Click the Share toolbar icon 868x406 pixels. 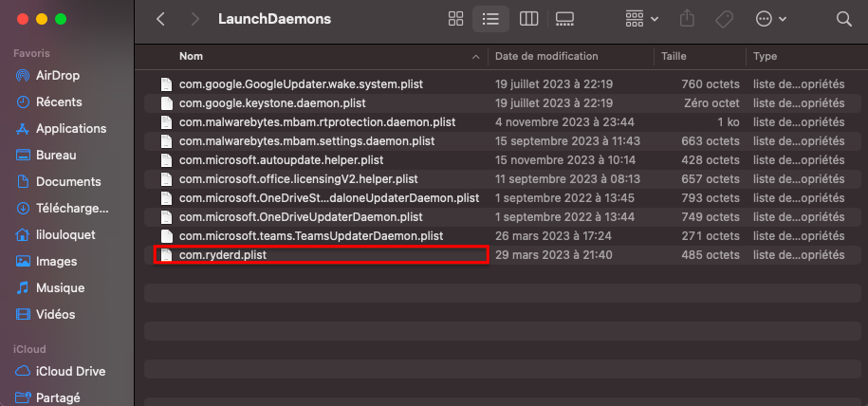pos(689,19)
